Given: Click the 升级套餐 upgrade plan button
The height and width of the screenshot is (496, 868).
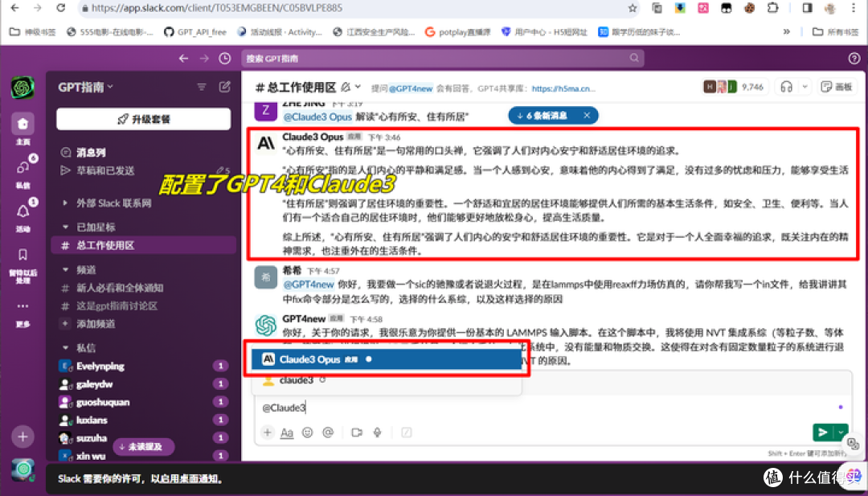Looking at the screenshot, I should point(143,119).
